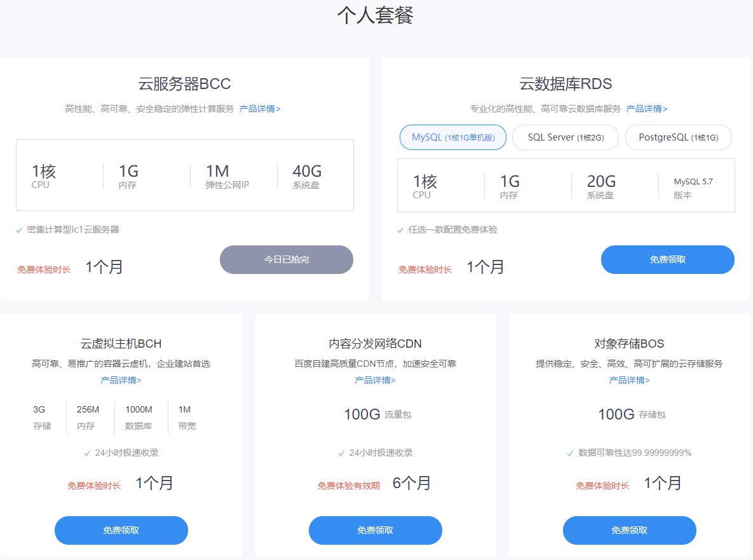Open 产品详情 link under 内容分发网络CDN
Screen dimensions: 753x560
coord(374,380)
